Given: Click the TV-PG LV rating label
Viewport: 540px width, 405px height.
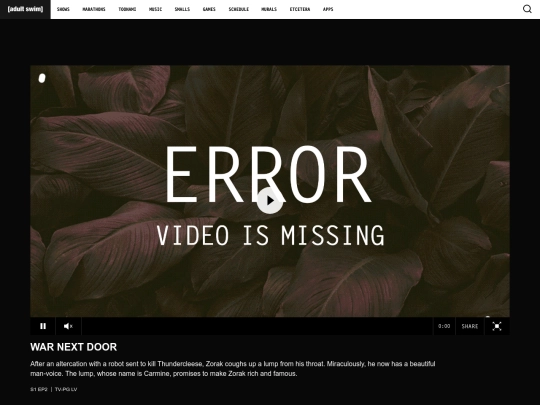Looking at the screenshot, I should tap(66, 390).
